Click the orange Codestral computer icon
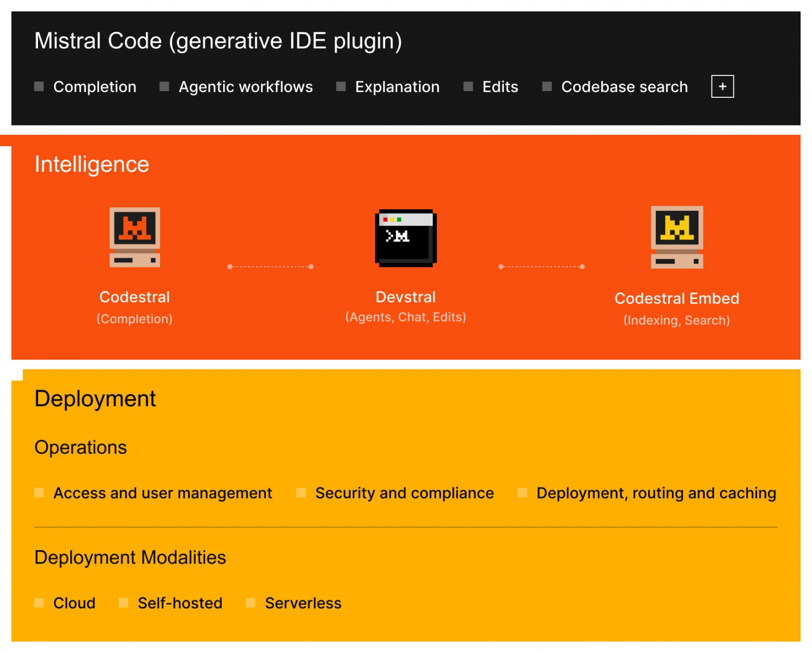This screenshot has width=812, height=653. pyautogui.click(x=135, y=237)
